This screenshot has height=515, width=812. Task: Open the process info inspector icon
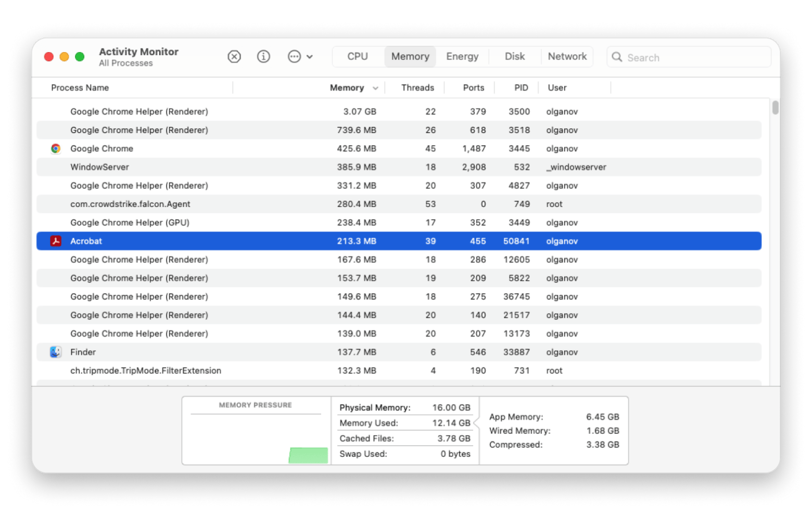tap(264, 57)
